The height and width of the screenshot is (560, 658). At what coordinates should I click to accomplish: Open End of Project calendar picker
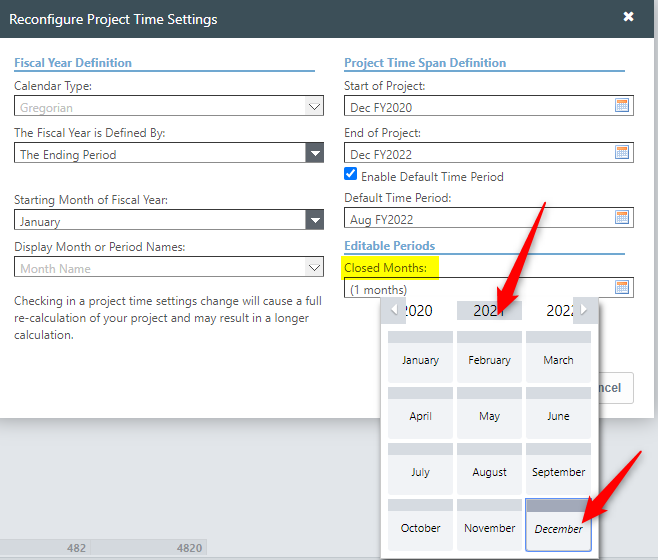(622, 153)
